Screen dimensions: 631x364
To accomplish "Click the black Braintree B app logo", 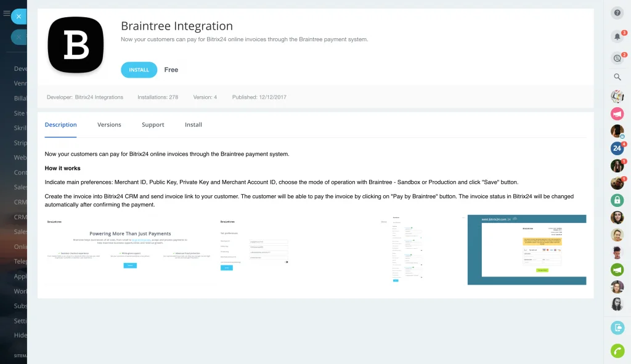I will click(76, 45).
